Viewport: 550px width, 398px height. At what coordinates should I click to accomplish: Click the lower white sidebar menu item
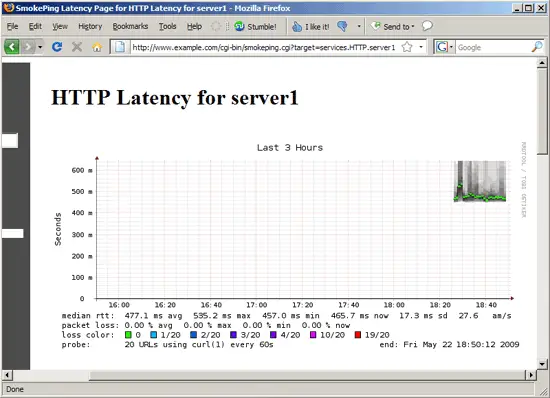click(13, 234)
